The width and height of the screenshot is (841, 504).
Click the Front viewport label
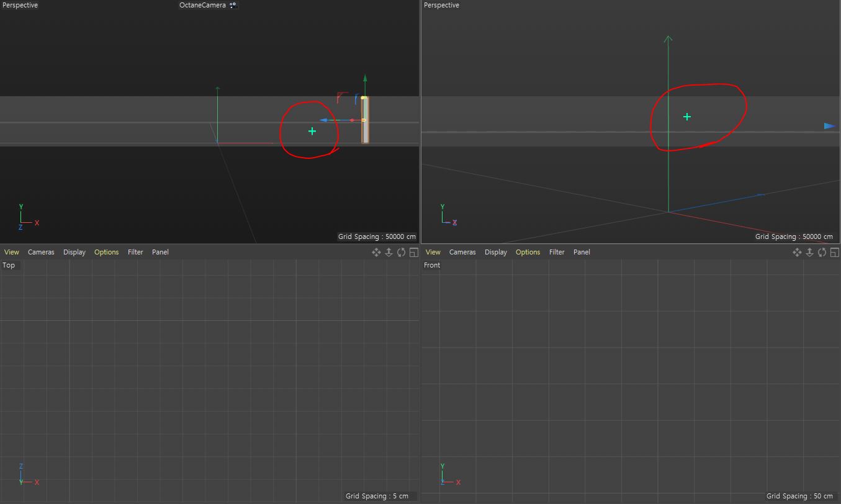pos(432,265)
